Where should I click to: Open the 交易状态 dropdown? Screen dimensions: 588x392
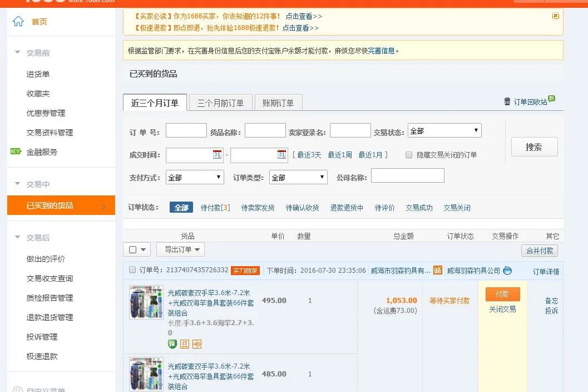444,131
